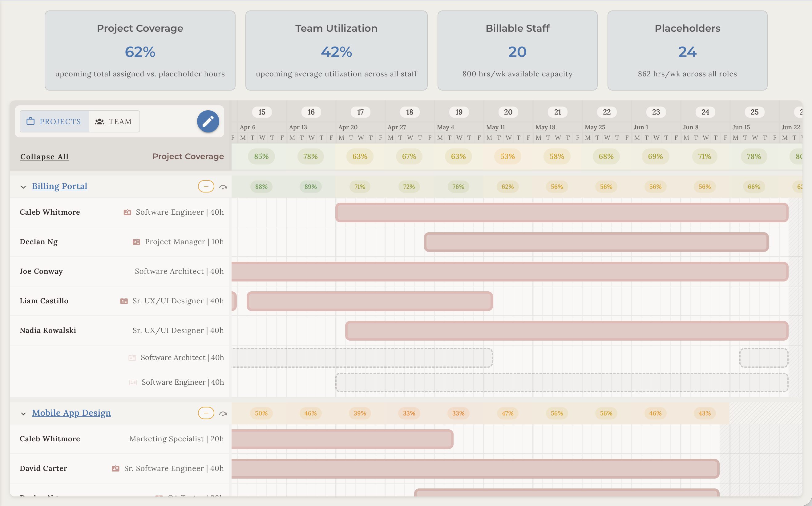Click the Project Coverage row heading
812x506 pixels.
point(188,156)
